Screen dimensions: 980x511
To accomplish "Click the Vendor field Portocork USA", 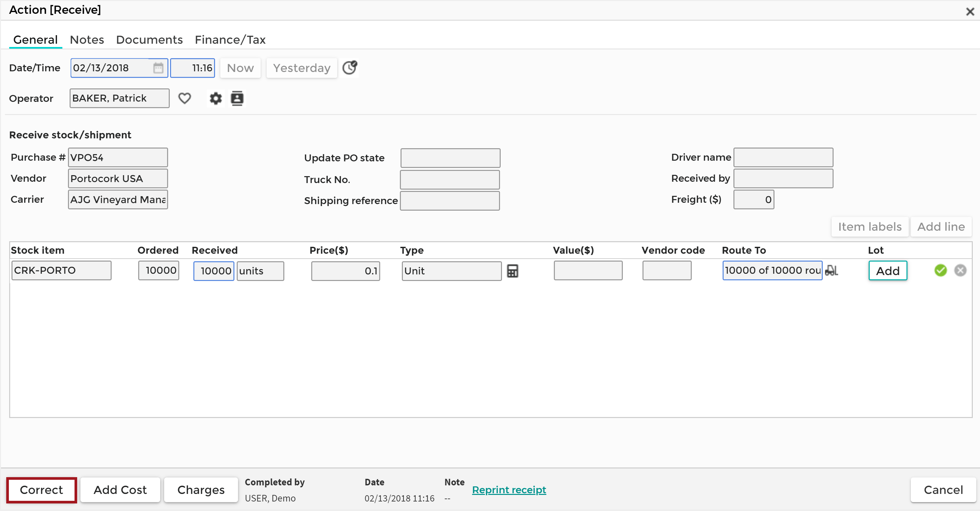I will [x=118, y=178].
